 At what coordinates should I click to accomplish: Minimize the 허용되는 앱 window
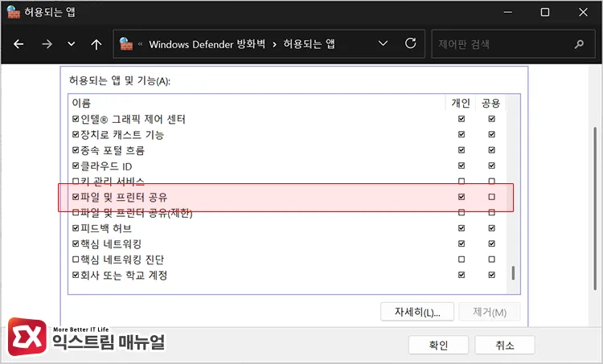tap(507, 12)
